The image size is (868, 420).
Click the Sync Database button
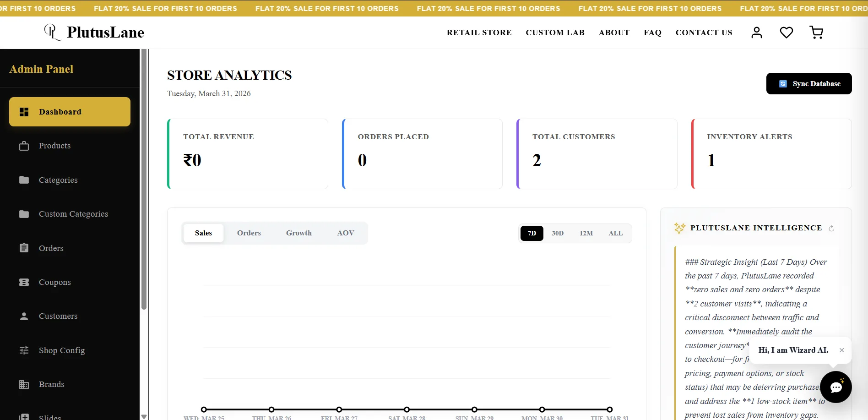pos(809,83)
